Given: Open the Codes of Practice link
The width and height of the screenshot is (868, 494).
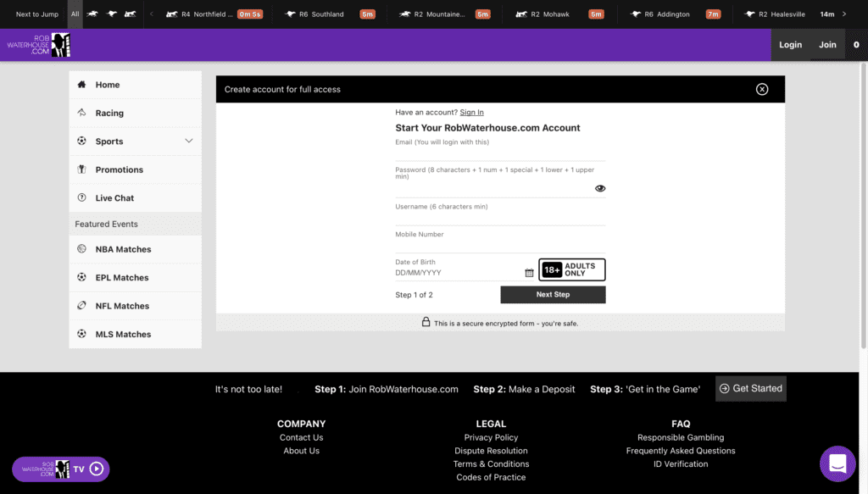Looking at the screenshot, I should point(491,477).
